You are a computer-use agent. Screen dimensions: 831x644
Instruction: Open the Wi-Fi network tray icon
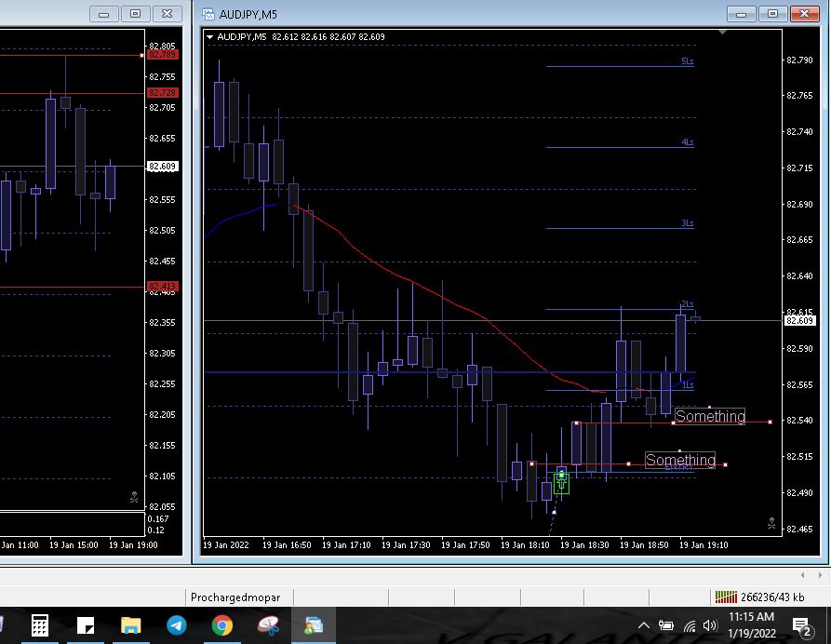click(690, 626)
